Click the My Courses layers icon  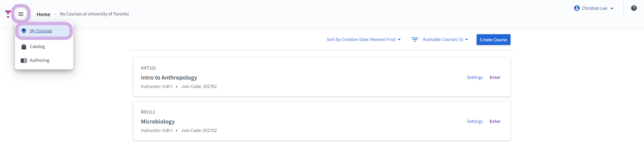click(24, 31)
